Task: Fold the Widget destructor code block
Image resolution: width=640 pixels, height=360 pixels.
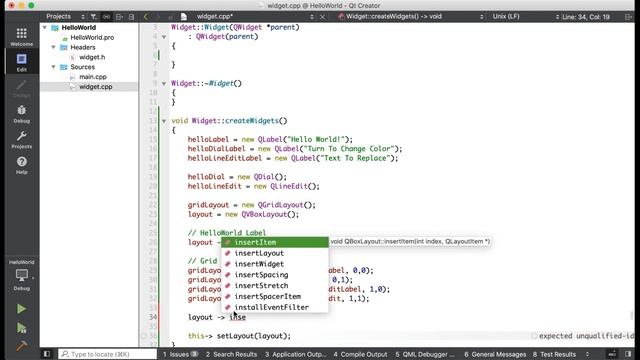Action: (x=164, y=84)
